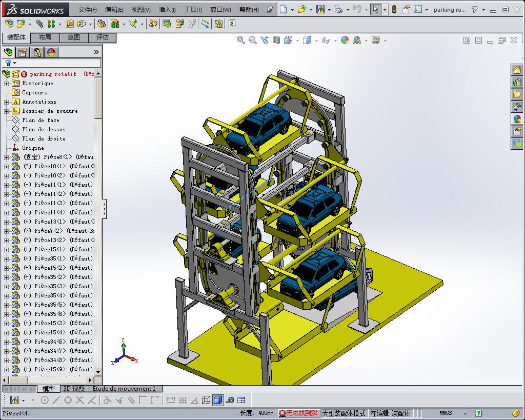Switch to the 评估 tab
This screenshot has width=525, height=420.
[x=103, y=37]
